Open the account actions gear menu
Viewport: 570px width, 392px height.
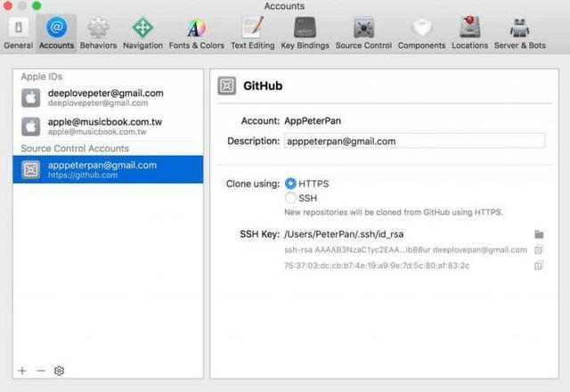tap(59, 371)
